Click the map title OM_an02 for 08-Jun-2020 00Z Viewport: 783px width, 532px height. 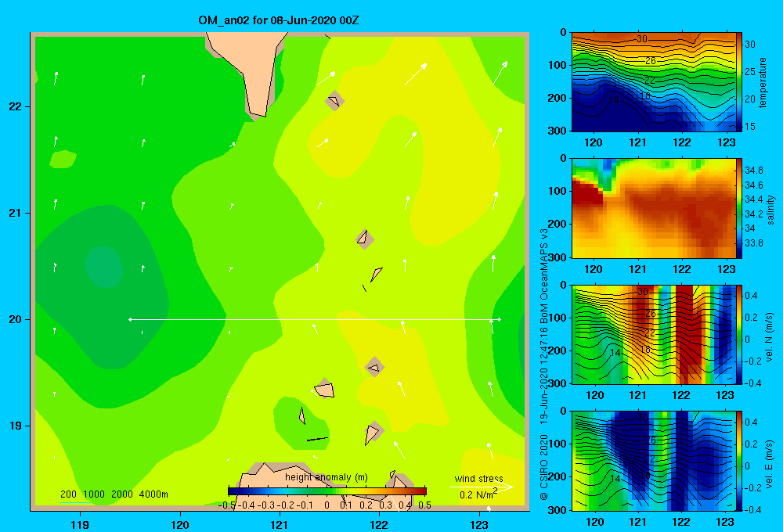click(278, 20)
